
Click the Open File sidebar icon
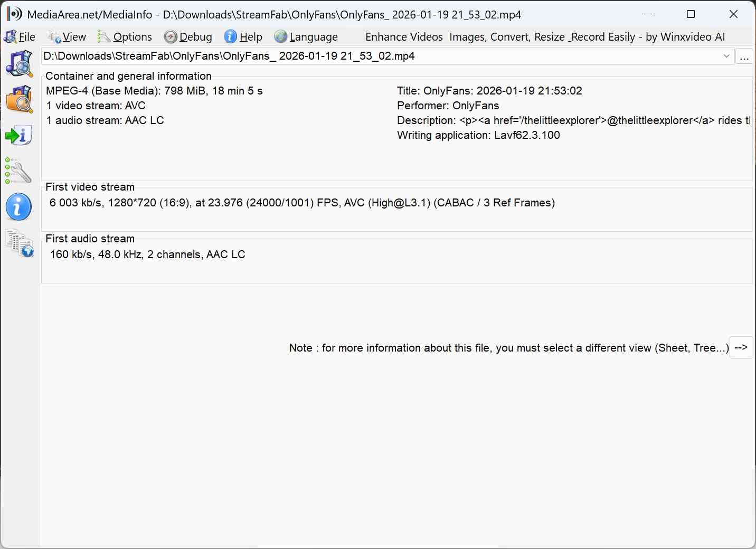(19, 63)
